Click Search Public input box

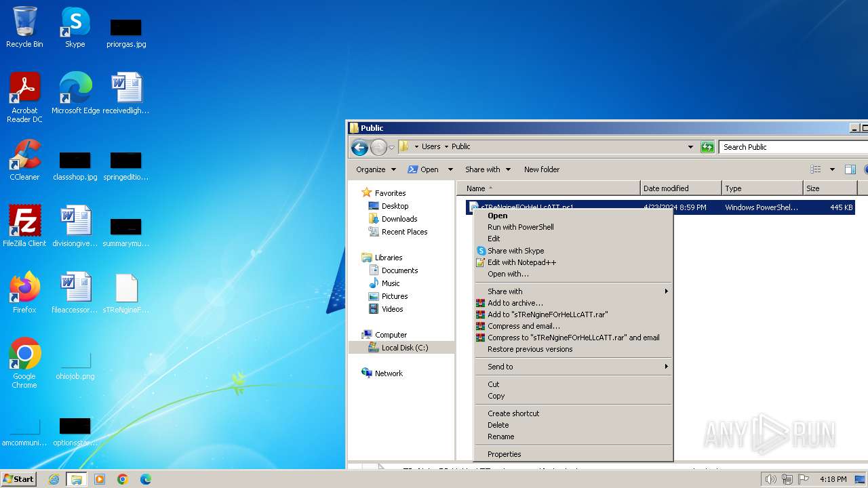pos(793,147)
